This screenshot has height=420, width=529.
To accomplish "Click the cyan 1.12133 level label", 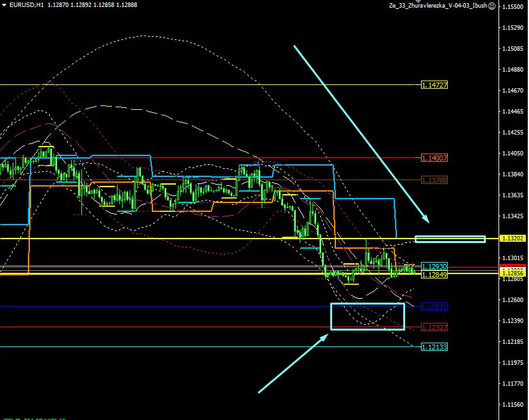I will pos(434,347).
